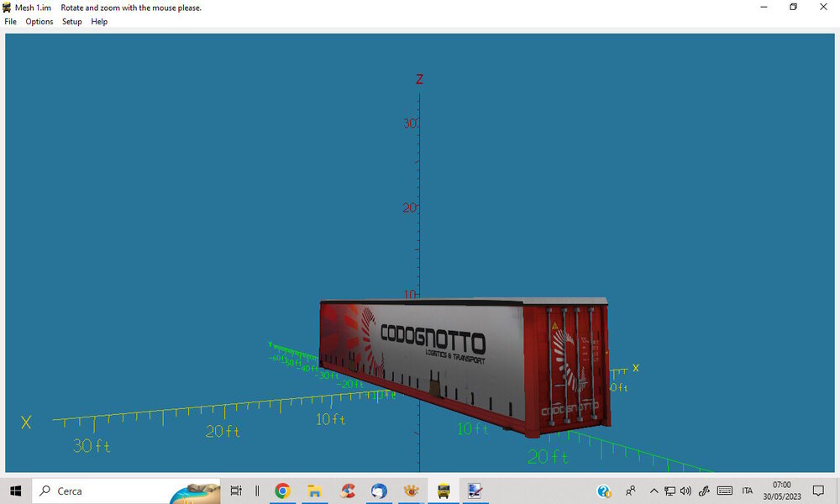Click the Mesh viewer app icon in title bar
840x504 pixels.
(7, 8)
